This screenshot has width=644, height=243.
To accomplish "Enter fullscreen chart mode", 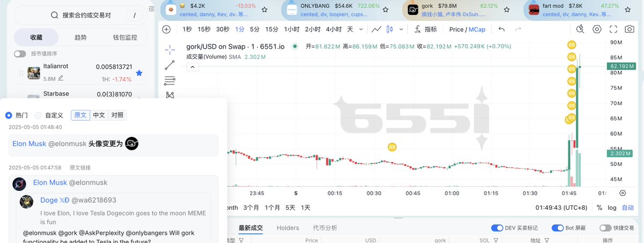I will [613, 30].
